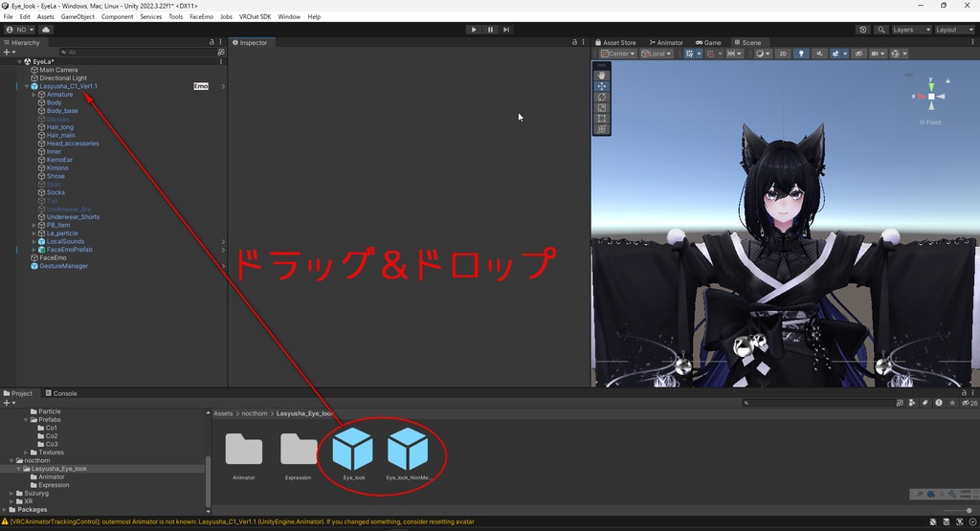Toggle scene audio button
This screenshot has height=531, width=980.
pyautogui.click(x=819, y=54)
